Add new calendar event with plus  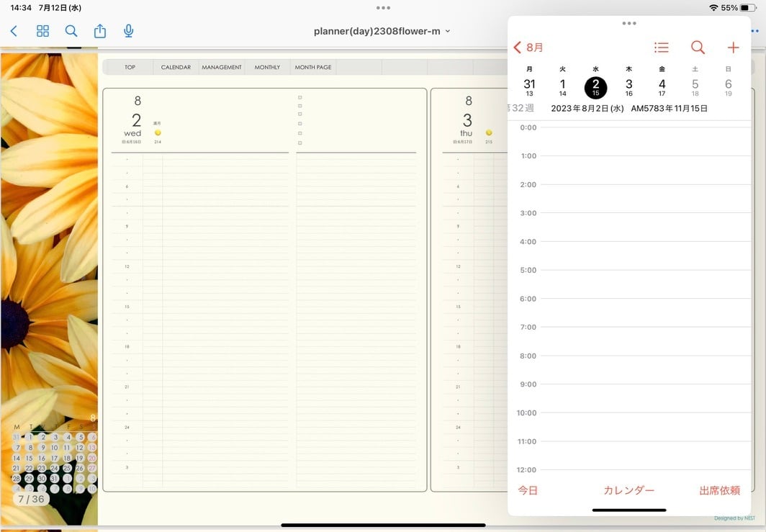coord(733,48)
